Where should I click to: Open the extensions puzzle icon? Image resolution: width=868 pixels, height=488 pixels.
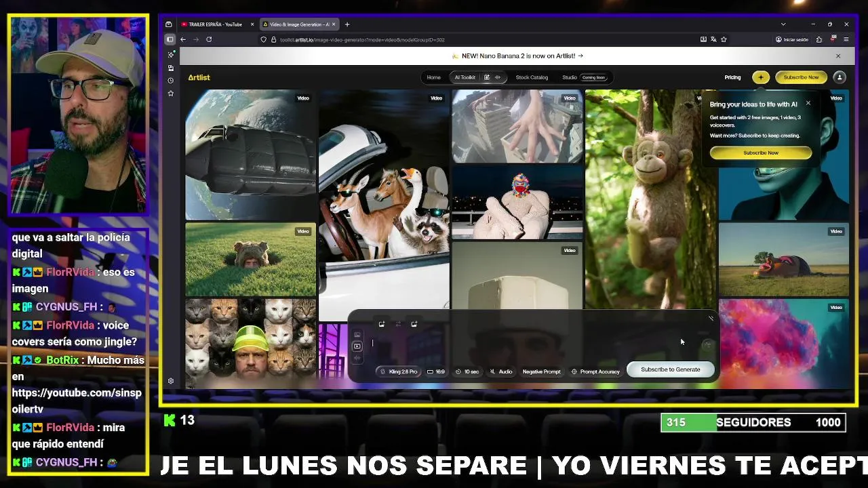coord(821,39)
